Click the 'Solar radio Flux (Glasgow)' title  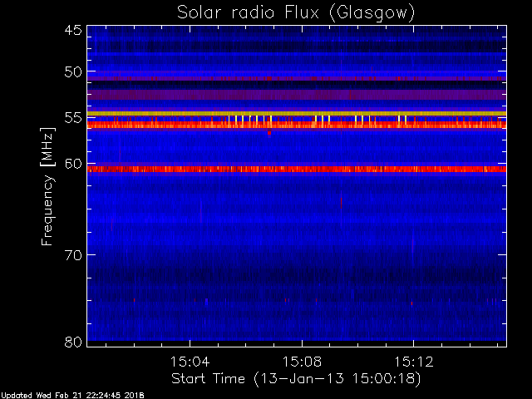pyautogui.click(x=296, y=13)
